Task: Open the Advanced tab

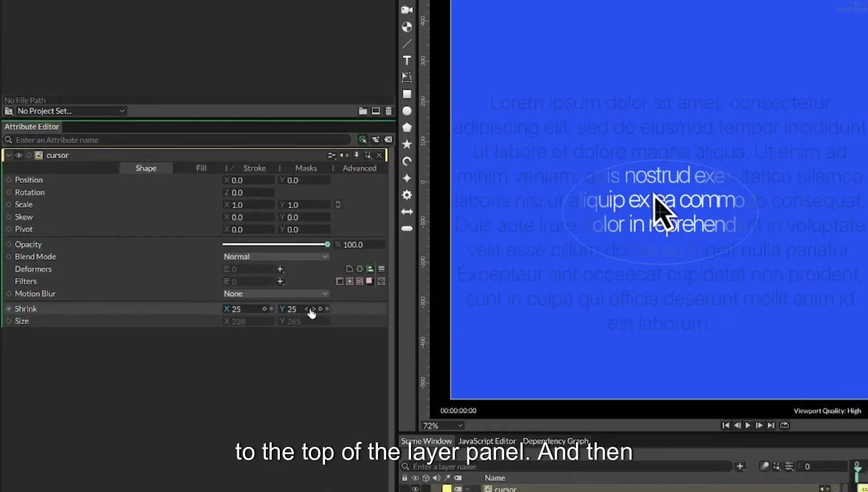Action: coord(359,168)
